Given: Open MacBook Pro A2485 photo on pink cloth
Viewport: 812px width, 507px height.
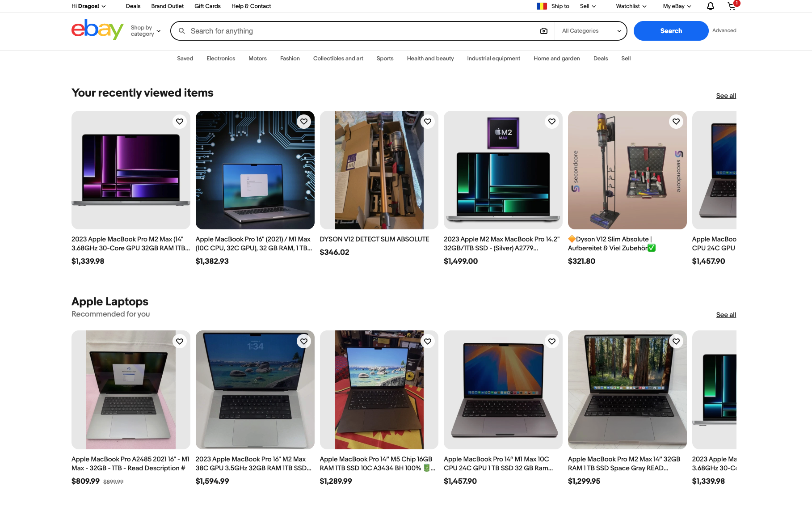Looking at the screenshot, I should [131, 390].
